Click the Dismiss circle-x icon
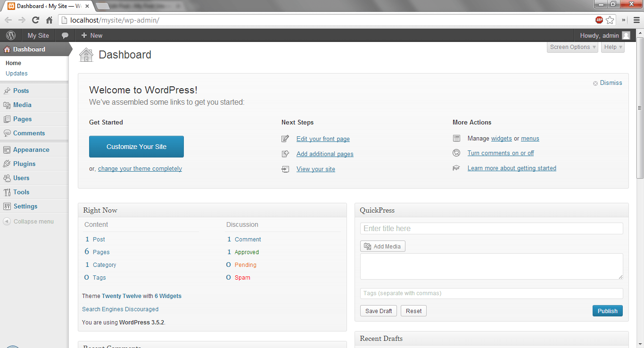The width and height of the screenshot is (644, 348). [595, 83]
